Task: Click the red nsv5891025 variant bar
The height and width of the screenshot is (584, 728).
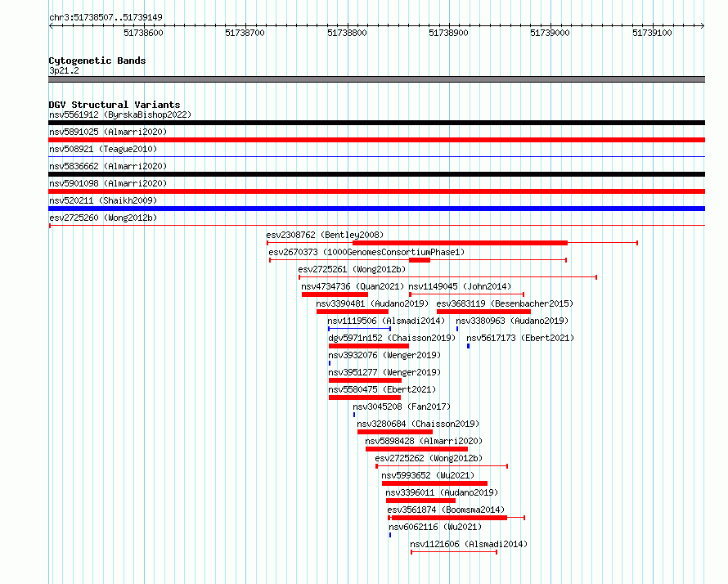Action: pos(376,140)
